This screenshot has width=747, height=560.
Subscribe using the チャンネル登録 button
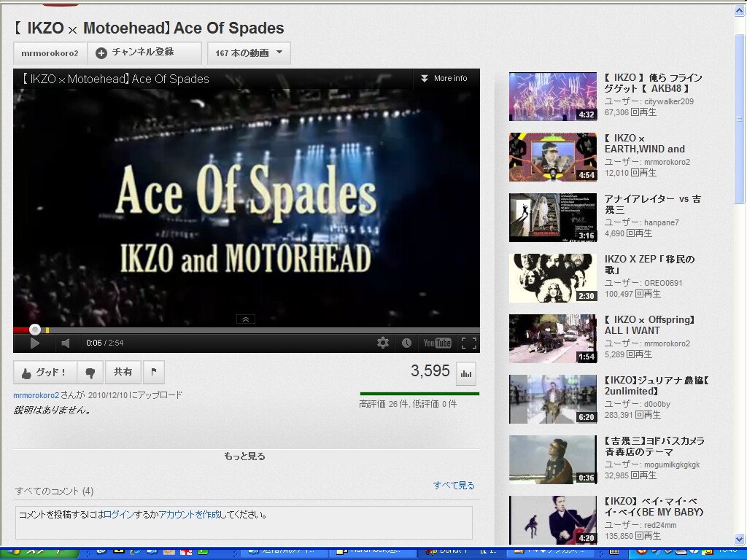pyautogui.click(x=144, y=52)
